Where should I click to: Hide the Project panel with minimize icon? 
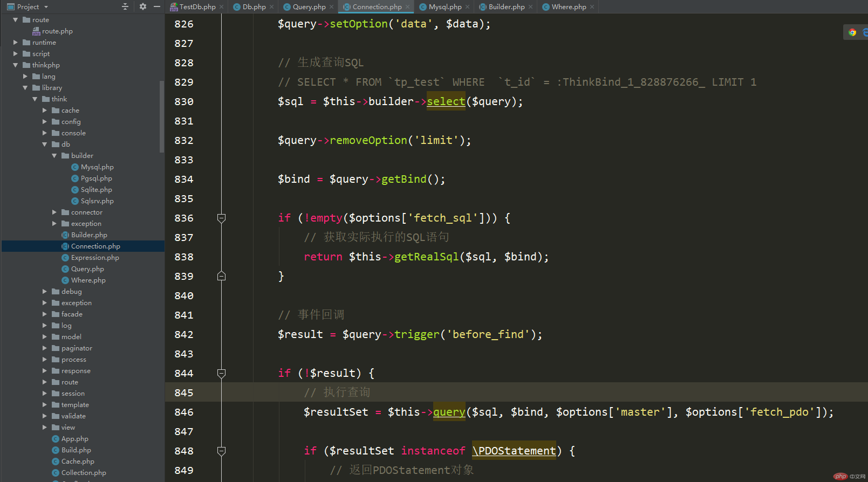157,6
